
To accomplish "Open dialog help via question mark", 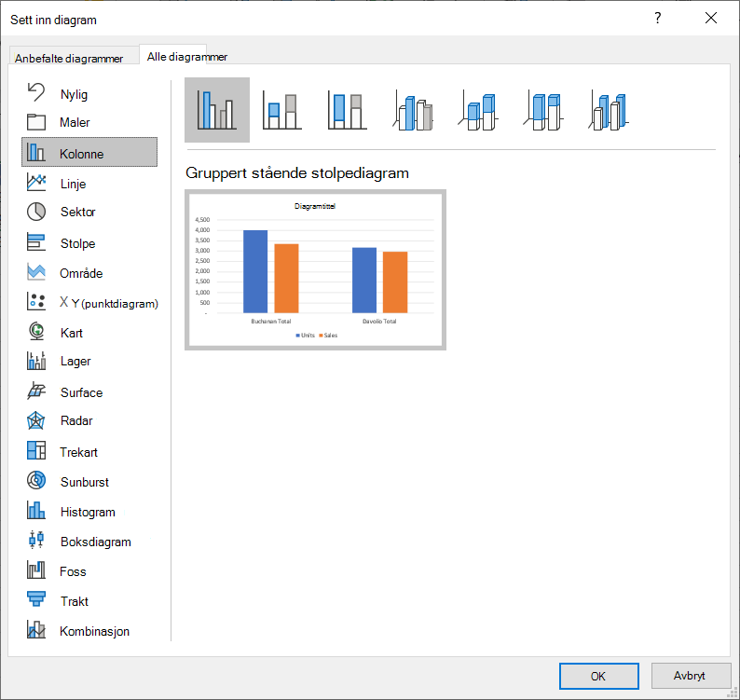I will tap(657, 19).
